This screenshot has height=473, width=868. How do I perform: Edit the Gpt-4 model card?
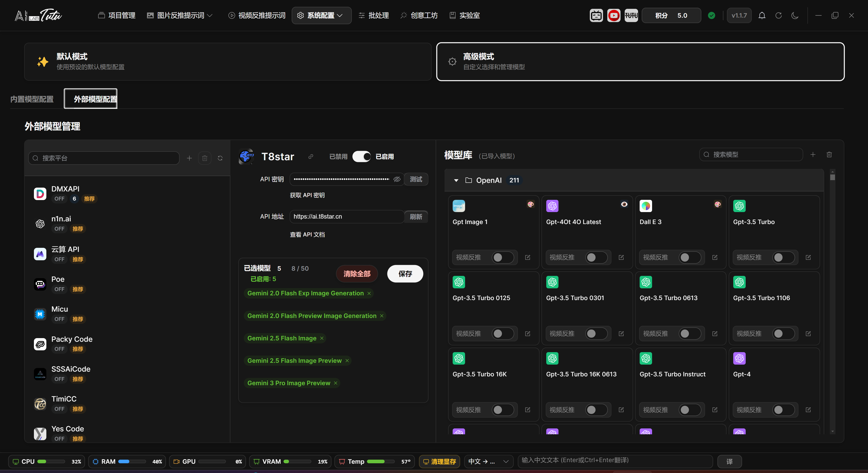click(x=808, y=410)
